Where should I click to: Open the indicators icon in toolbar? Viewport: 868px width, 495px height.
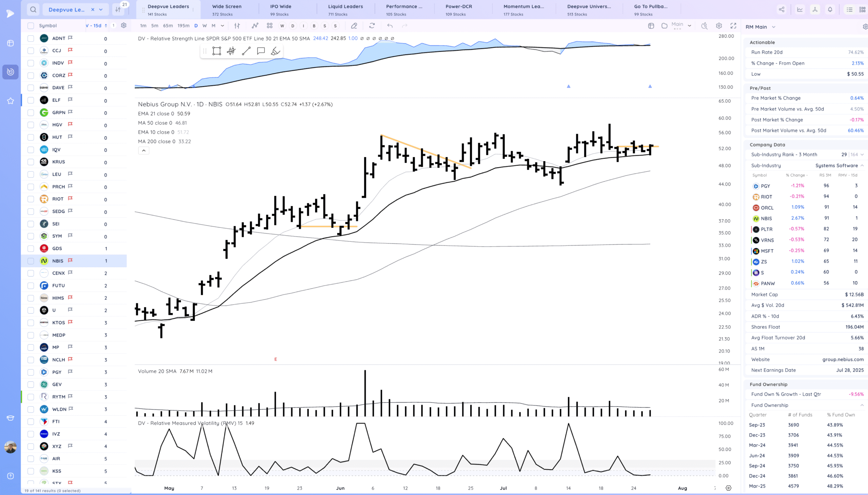(255, 25)
